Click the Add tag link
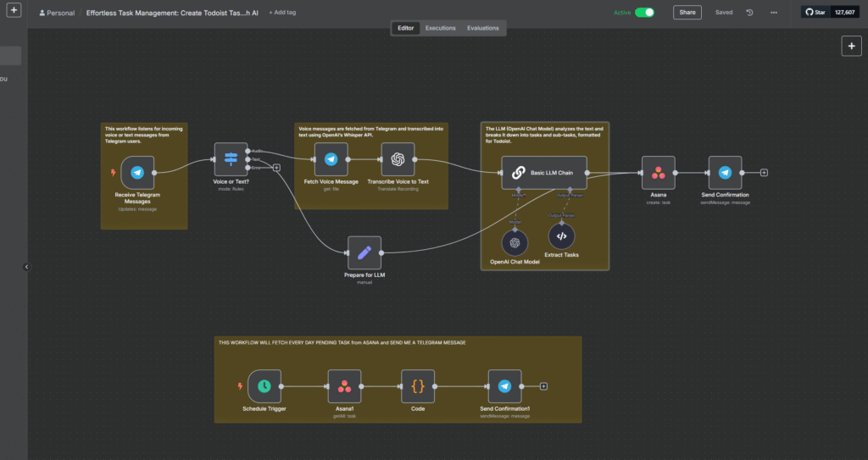868x460 pixels. pos(282,13)
